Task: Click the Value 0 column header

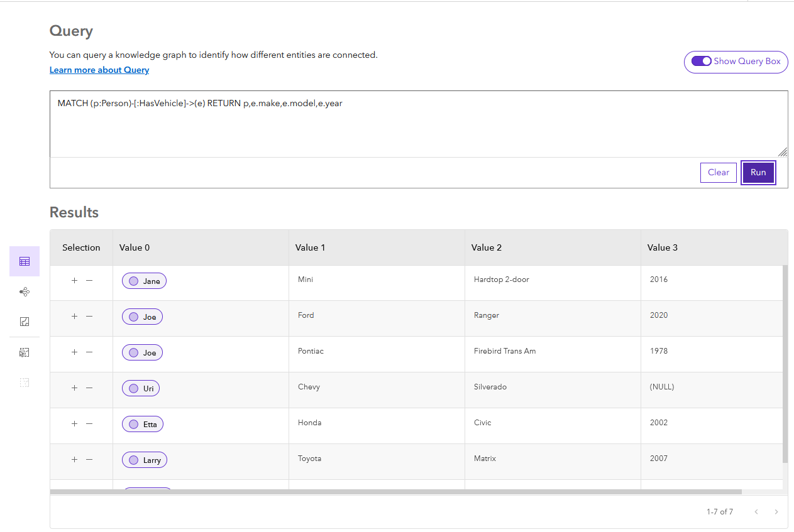Action: tap(135, 247)
